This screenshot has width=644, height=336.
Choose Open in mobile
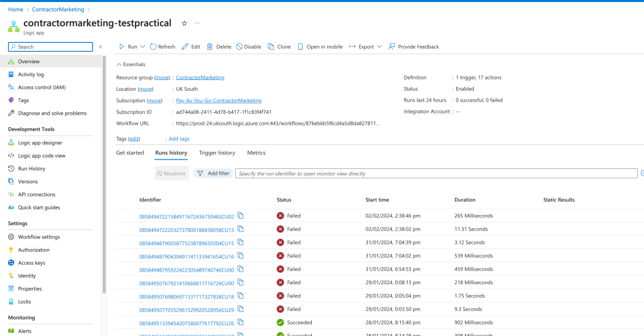coord(320,47)
